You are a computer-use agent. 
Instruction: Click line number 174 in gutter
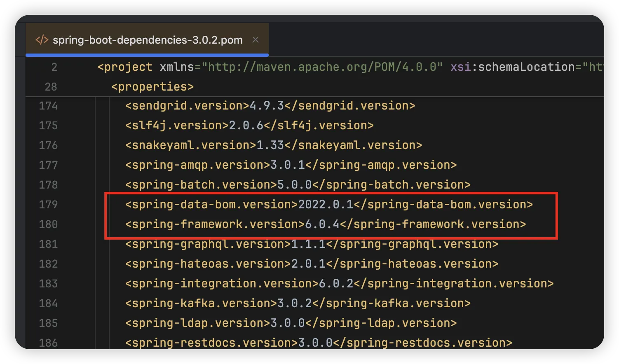click(48, 106)
